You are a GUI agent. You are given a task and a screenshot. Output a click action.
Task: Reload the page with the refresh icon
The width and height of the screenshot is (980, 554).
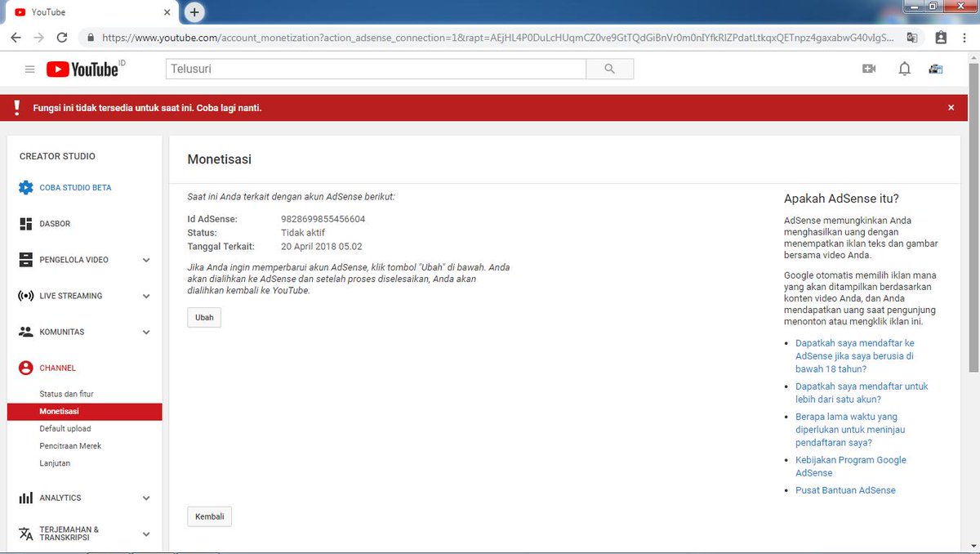(62, 38)
